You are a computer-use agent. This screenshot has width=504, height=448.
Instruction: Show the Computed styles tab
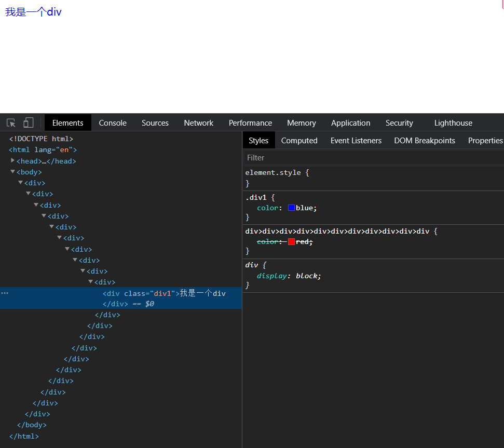tap(299, 141)
